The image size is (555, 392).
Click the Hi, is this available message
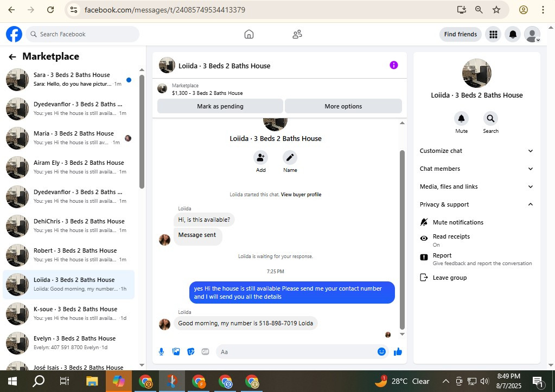pyautogui.click(x=204, y=220)
